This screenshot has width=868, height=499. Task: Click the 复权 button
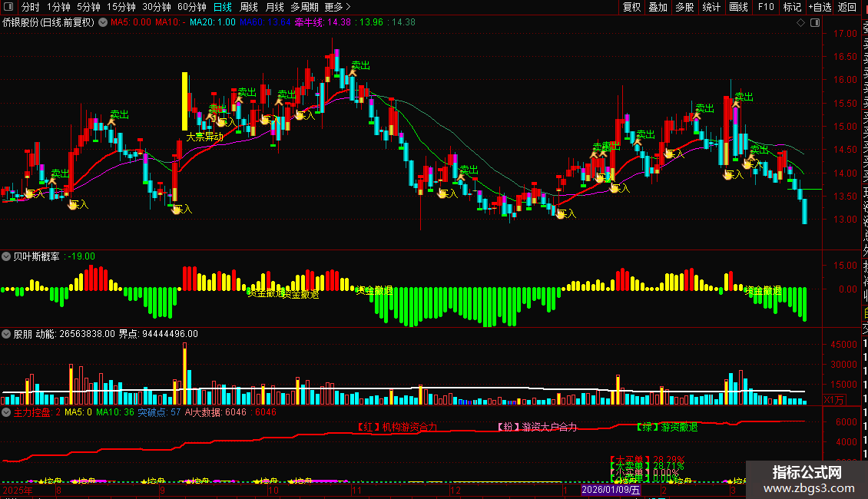pyautogui.click(x=631, y=7)
